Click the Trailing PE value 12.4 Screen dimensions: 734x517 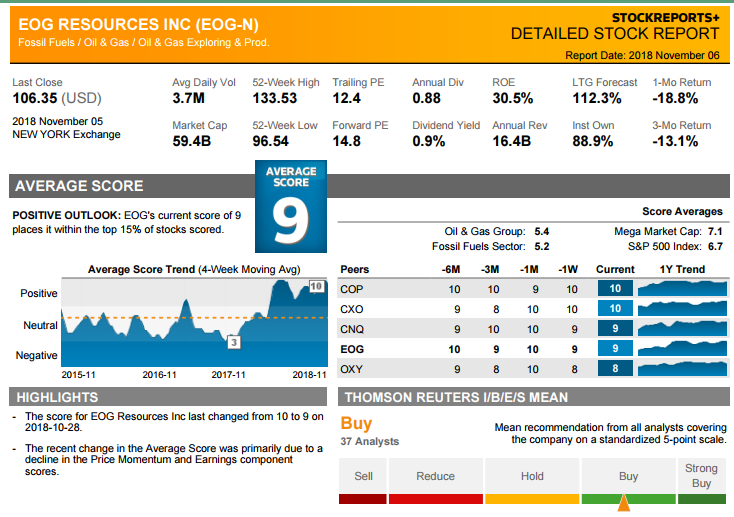(x=346, y=98)
